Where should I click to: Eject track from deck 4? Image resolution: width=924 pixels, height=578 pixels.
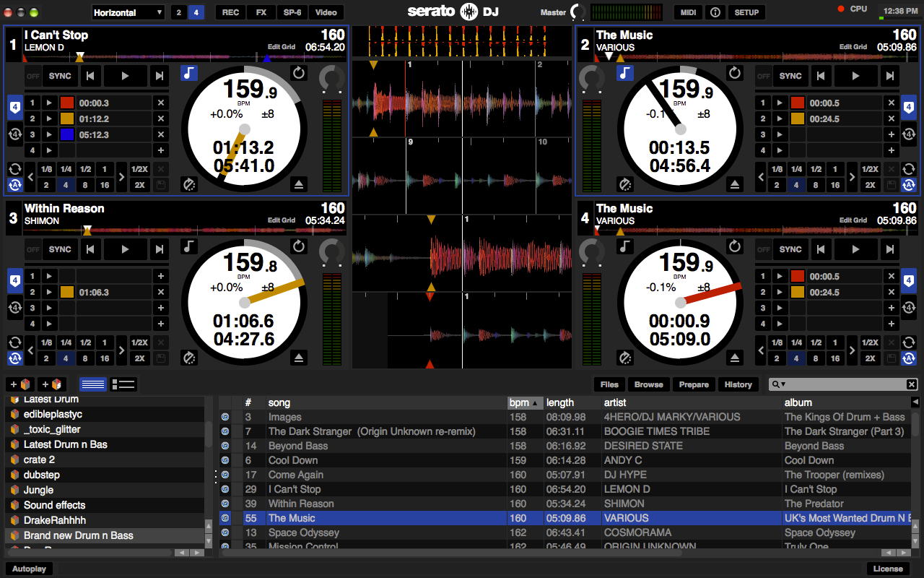735,358
